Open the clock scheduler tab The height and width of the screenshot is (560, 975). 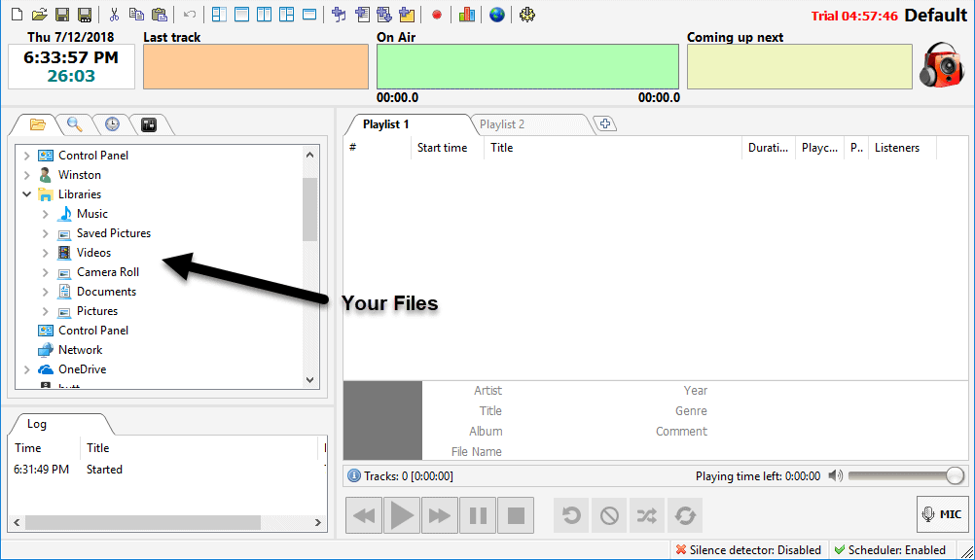click(112, 124)
